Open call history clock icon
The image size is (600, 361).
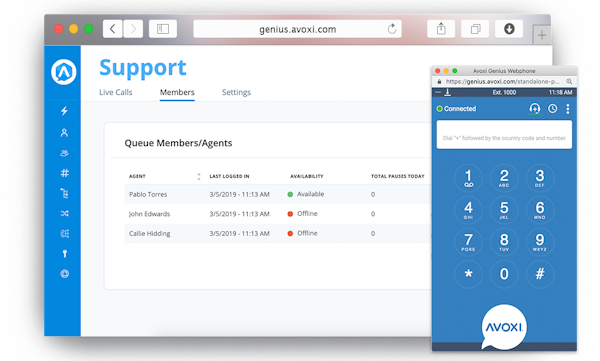click(552, 109)
